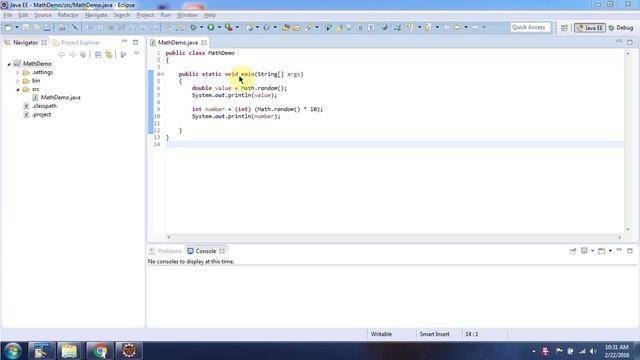This screenshot has height=360, width=640.
Task: Collapse the main method fold marker
Action: pyautogui.click(x=161, y=74)
